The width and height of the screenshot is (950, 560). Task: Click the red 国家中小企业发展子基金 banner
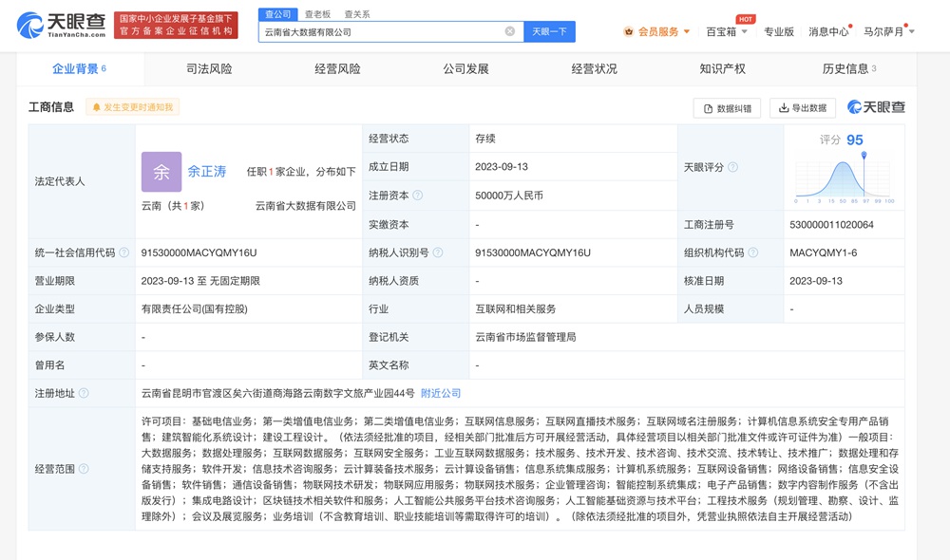[x=176, y=25]
